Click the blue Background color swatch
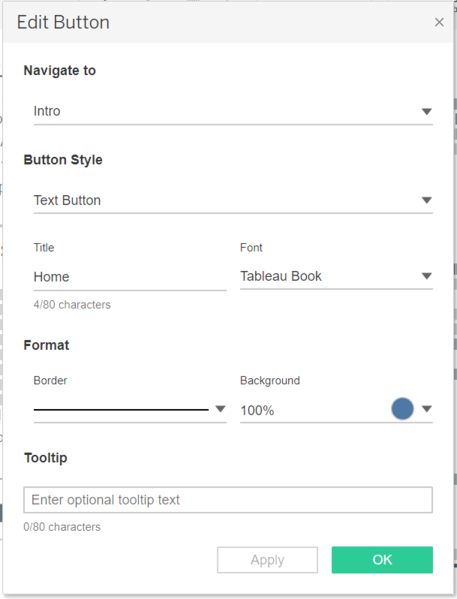 pyautogui.click(x=402, y=409)
